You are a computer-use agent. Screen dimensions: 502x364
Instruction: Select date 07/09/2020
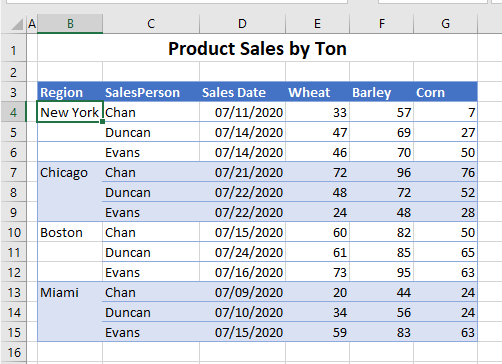tap(242, 292)
